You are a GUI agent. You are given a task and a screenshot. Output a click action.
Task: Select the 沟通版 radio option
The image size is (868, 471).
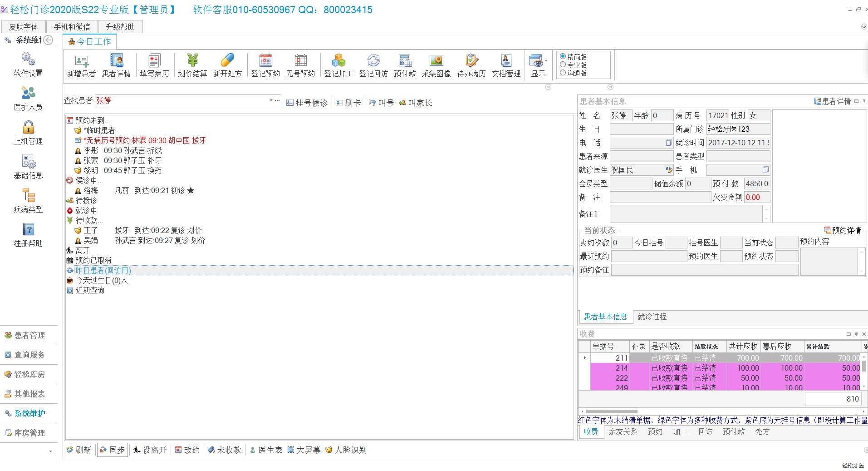click(563, 73)
